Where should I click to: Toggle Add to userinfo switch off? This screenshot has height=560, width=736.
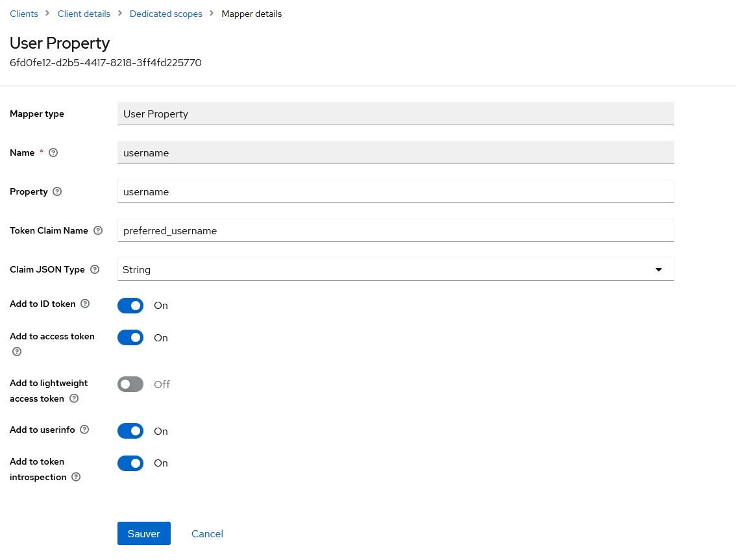130,431
